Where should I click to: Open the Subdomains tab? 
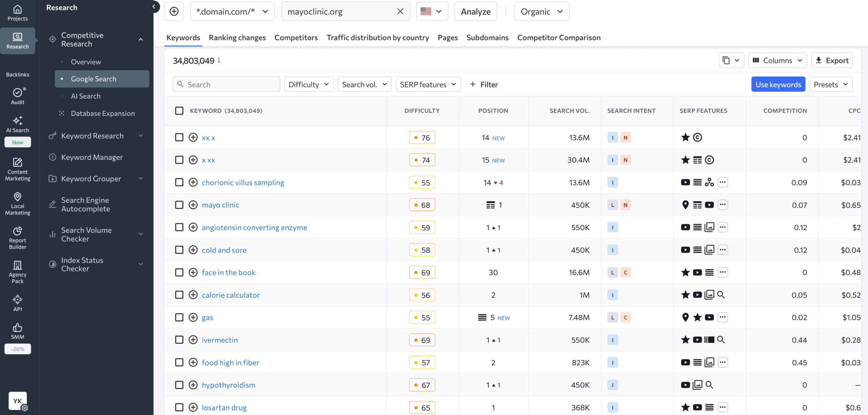click(x=487, y=38)
